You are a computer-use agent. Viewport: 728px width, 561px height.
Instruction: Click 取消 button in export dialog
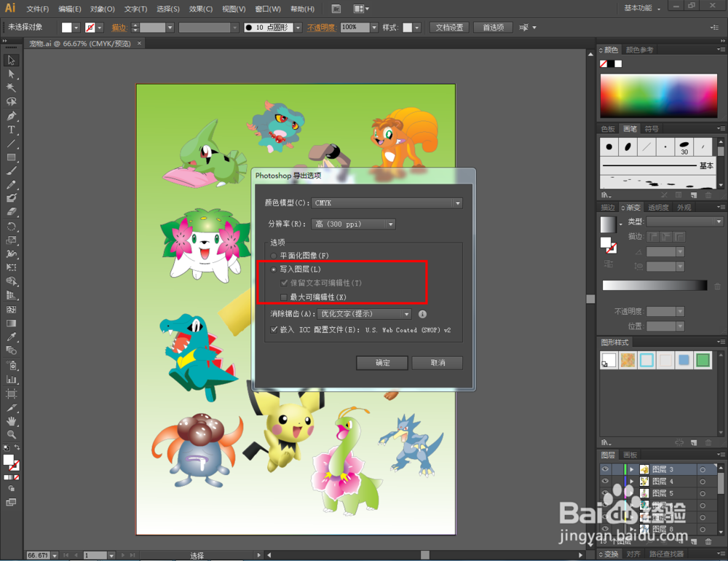pos(438,363)
